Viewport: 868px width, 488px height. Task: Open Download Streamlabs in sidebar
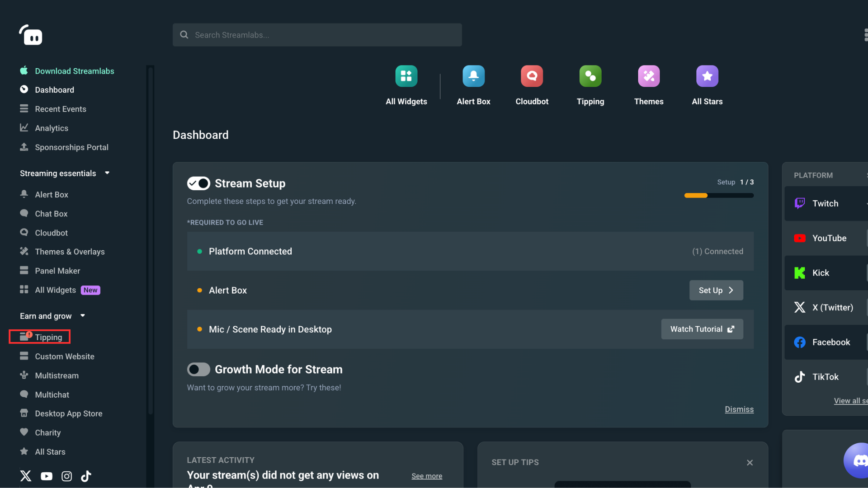click(67, 71)
